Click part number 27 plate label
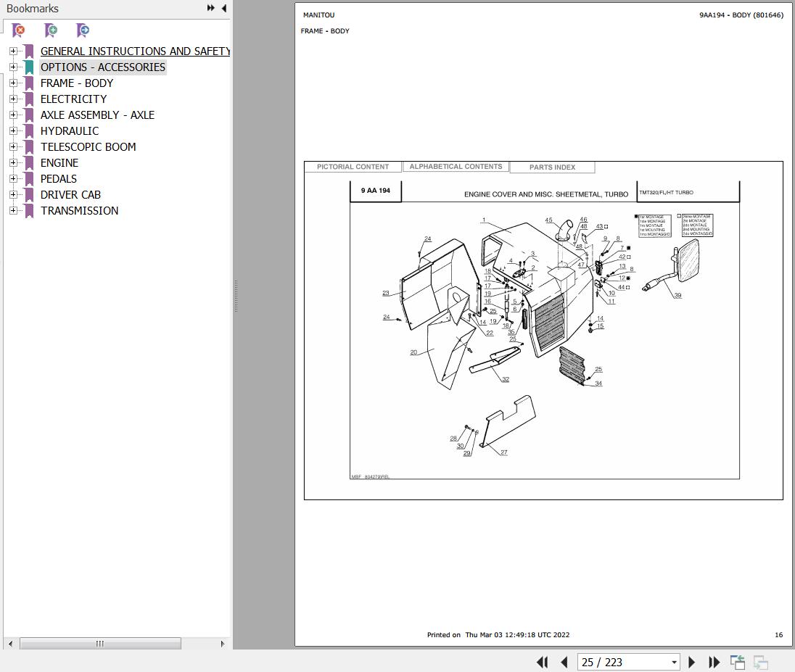 (x=504, y=452)
